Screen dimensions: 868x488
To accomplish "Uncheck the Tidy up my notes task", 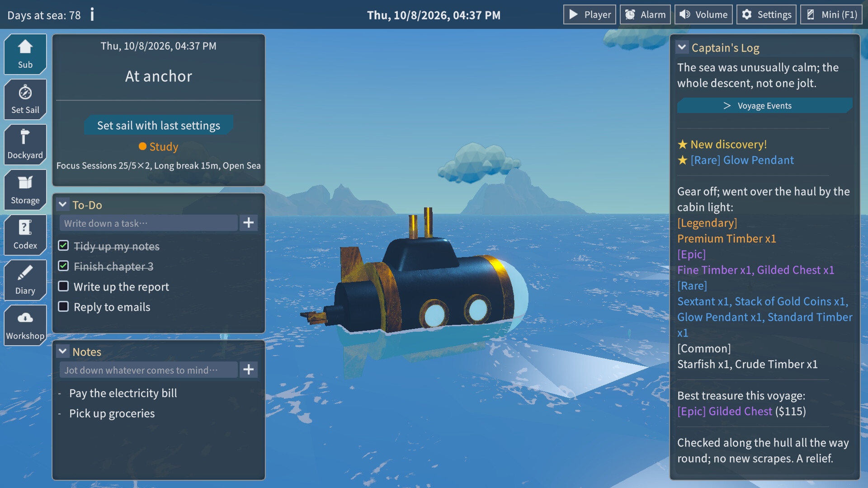I will click(x=63, y=246).
